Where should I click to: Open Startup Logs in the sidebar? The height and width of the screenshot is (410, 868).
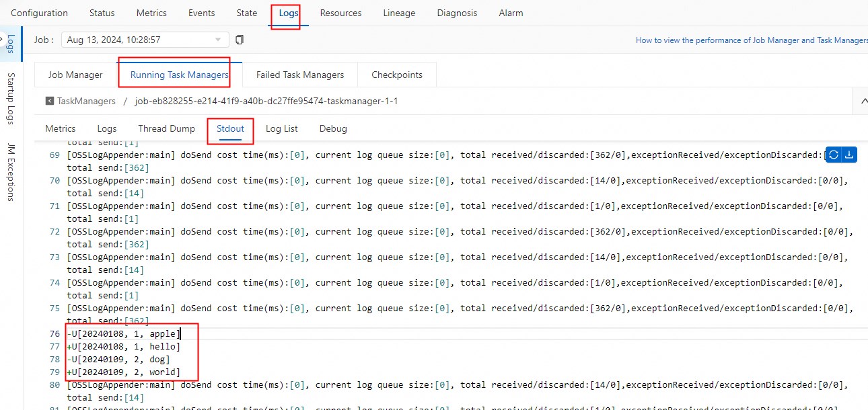tap(10, 98)
